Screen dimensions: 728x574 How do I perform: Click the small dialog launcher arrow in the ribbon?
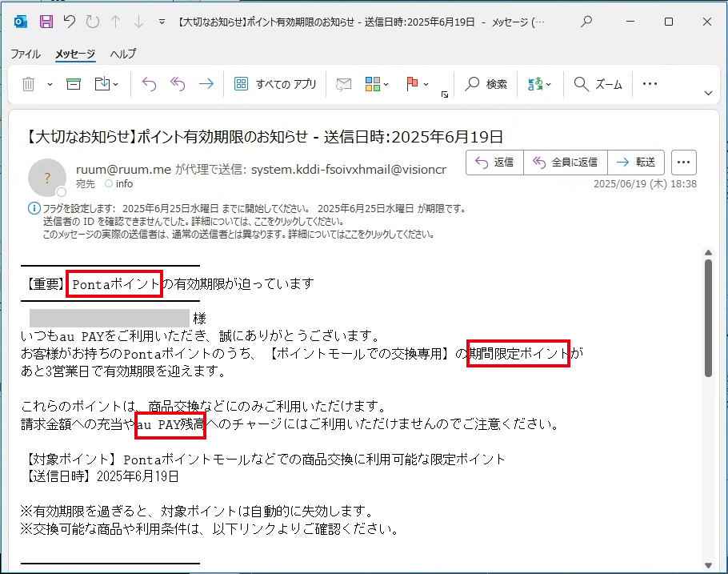[445, 94]
